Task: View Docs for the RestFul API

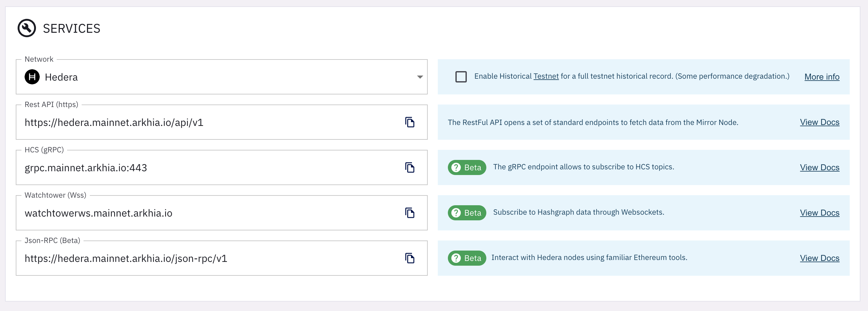Action: (x=819, y=122)
